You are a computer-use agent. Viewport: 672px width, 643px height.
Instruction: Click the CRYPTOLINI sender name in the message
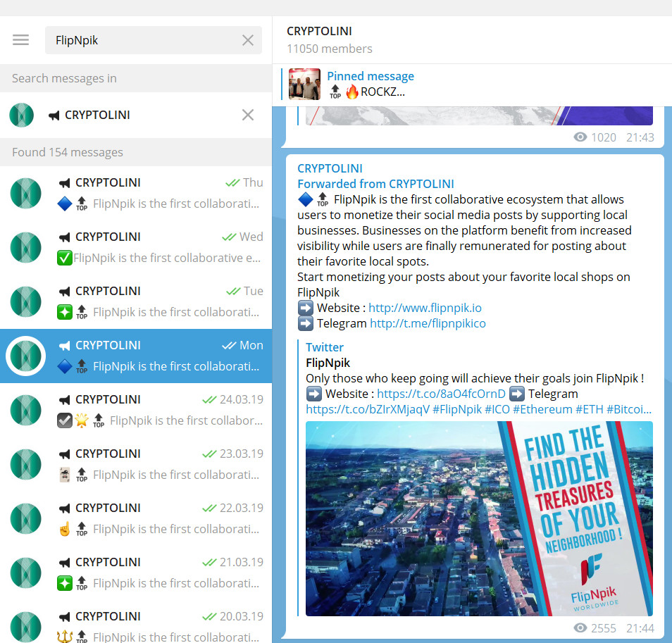pyautogui.click(x=330, y=168)
